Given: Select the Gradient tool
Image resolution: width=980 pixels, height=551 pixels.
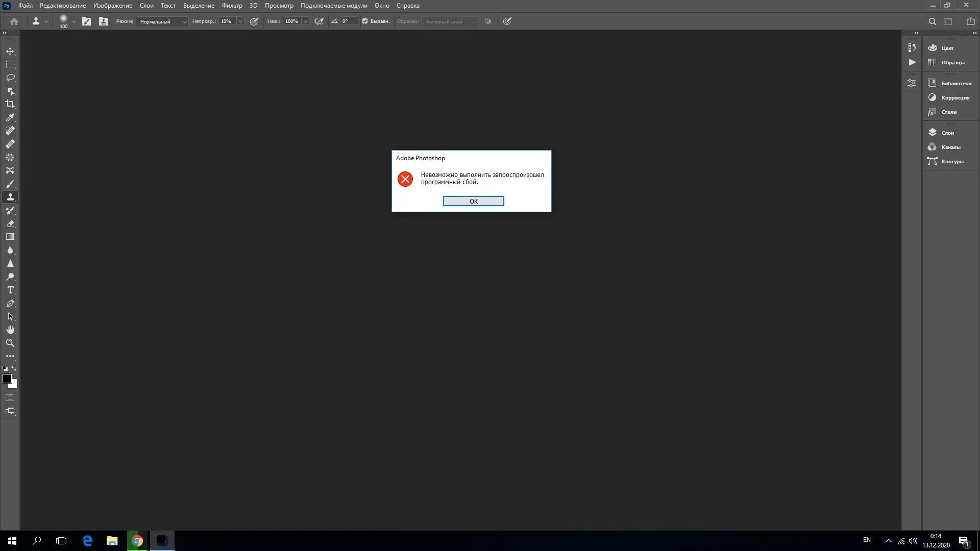Looking at the screenshot, I should pyautogui.click(x=10, y=237).
